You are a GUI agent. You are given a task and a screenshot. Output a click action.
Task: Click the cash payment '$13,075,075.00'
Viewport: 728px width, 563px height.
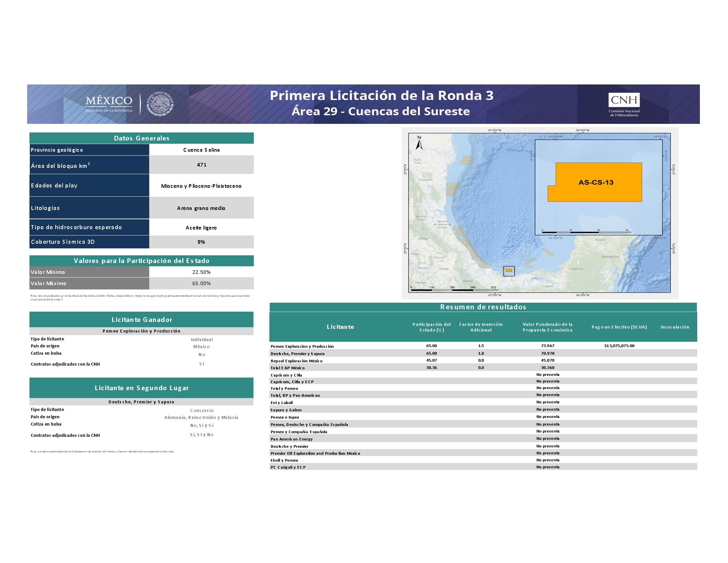click(x=619, y=346)
